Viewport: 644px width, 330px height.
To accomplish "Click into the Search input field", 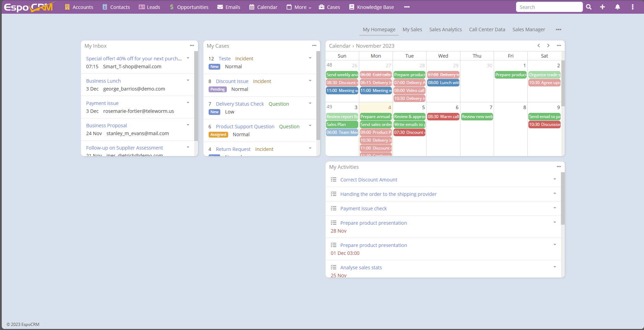I will [x=549, y=7].
